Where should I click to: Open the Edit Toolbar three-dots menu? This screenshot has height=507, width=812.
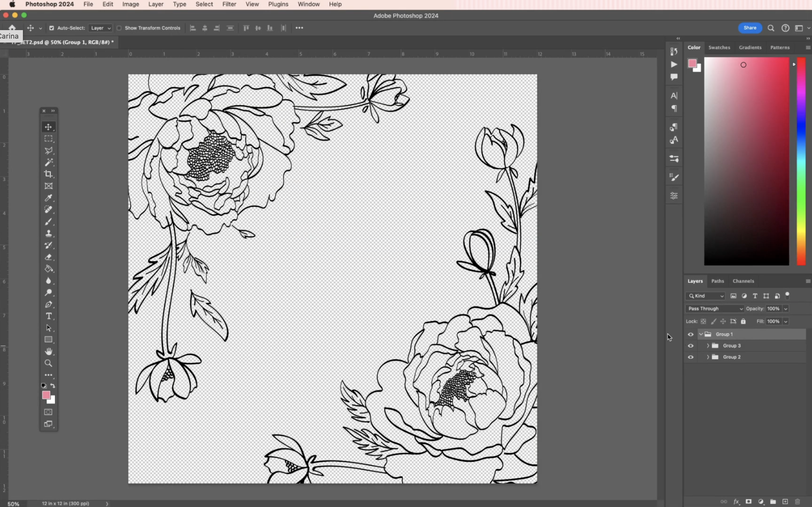(x=49, y=375)
